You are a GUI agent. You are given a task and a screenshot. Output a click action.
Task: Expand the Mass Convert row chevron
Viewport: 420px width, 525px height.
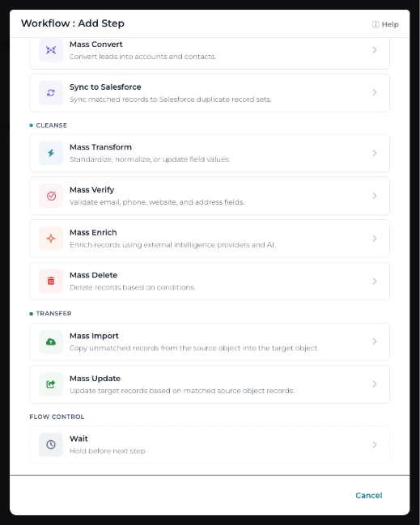coord(375,50)
